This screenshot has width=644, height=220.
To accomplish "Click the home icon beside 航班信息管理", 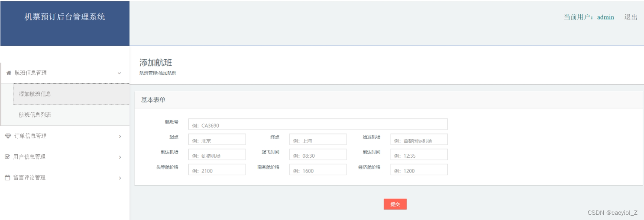I will 8,73.
